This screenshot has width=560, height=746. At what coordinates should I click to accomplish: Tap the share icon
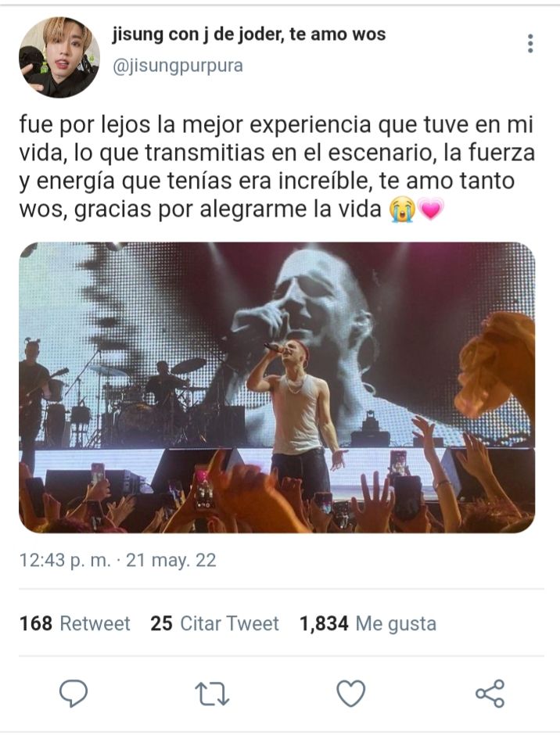point(490,693)
